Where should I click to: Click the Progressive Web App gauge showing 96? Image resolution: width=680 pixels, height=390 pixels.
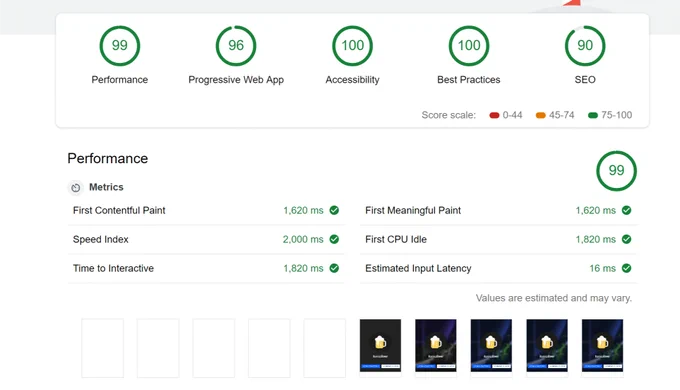(x=236, y=46)
